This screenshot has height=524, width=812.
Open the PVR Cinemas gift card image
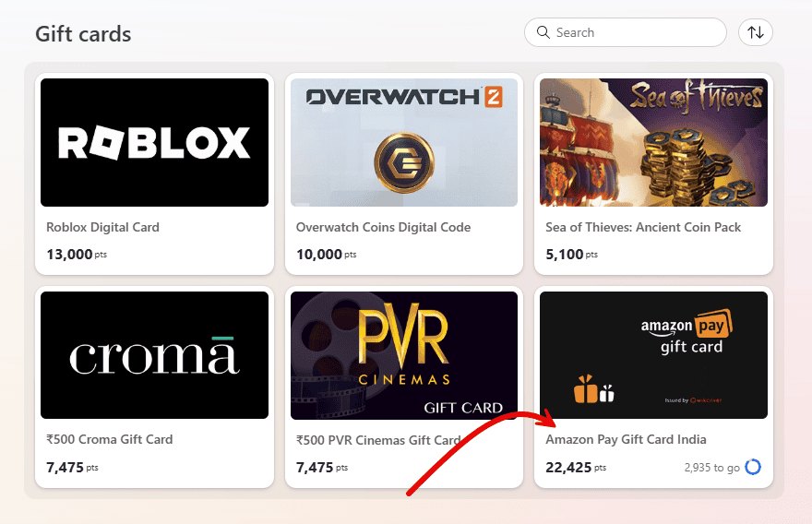click(404, 355)
